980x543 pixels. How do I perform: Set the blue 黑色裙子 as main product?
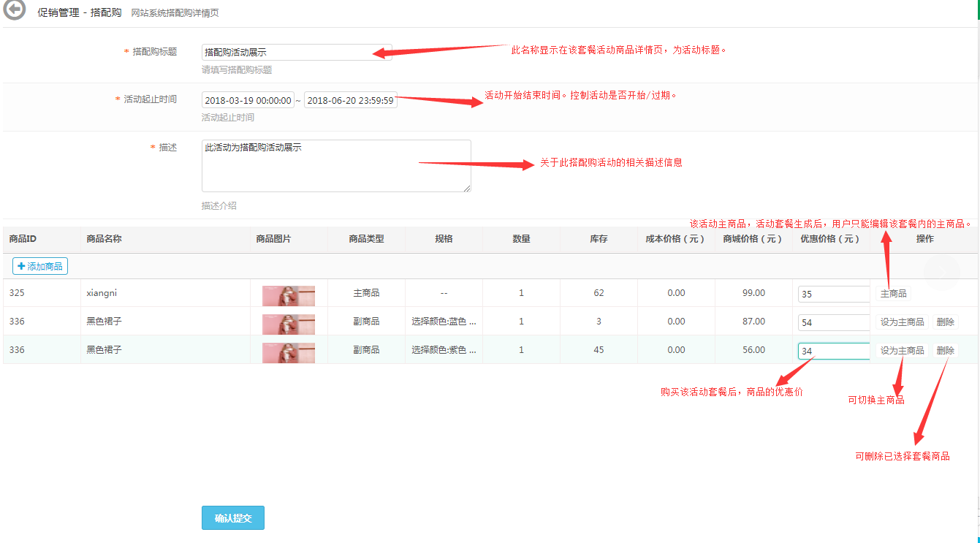pyautogui.click(x=902, y=322)
